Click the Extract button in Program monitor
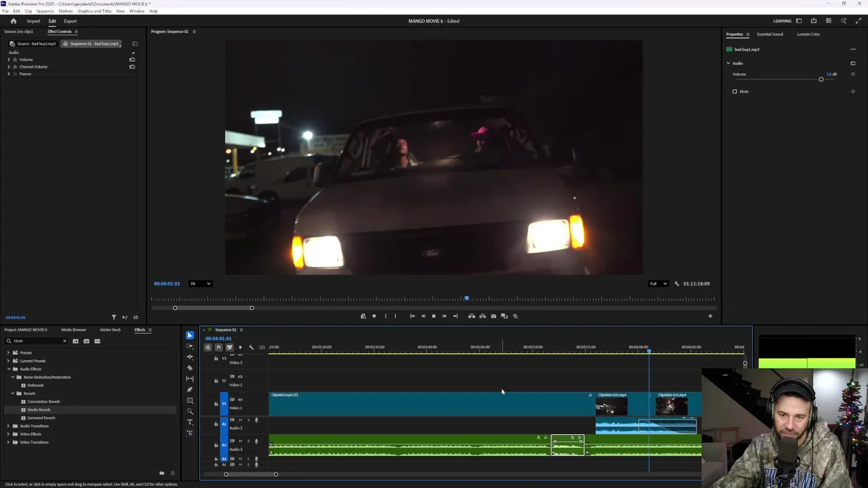Viewport: 868px width, 488px height. click(483, 316)
